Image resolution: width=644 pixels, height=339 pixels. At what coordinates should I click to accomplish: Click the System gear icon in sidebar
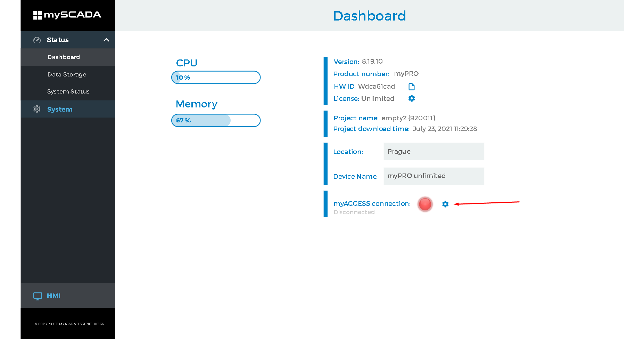(37, 109)
